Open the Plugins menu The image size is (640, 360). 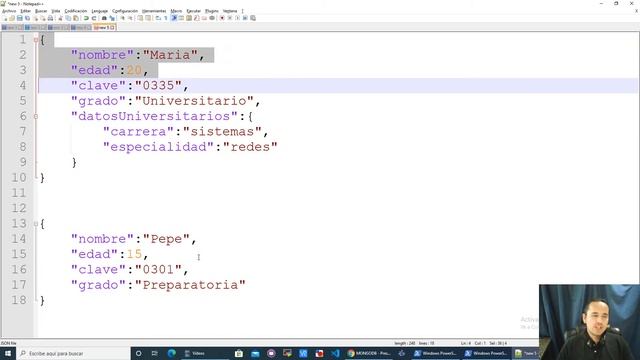[211, 11]
